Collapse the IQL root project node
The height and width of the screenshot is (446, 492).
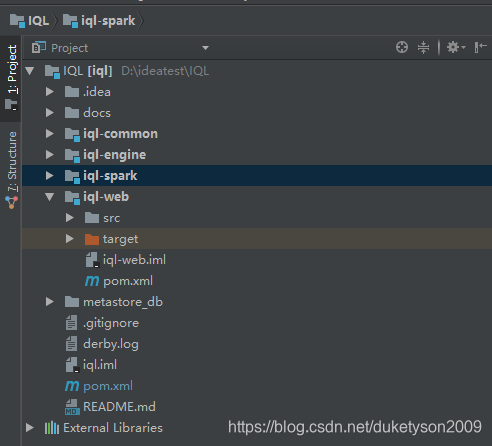point(30,71)
